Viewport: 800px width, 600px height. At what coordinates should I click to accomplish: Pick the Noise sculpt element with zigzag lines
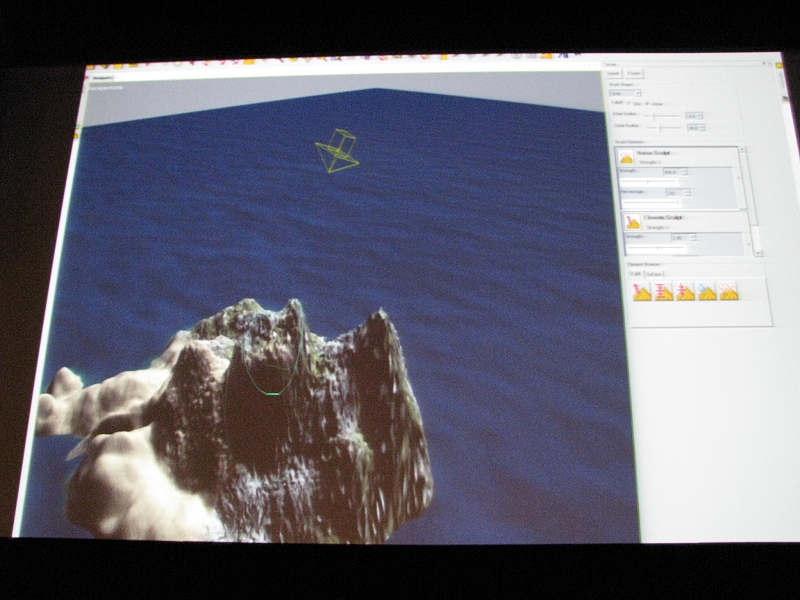point(728,291)
